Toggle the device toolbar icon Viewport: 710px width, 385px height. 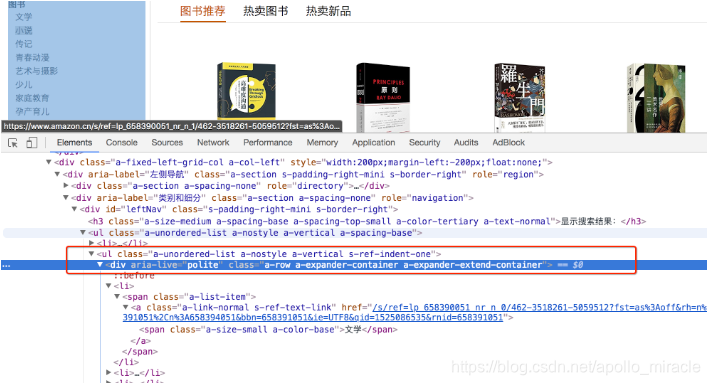click(x=31, y=143)
